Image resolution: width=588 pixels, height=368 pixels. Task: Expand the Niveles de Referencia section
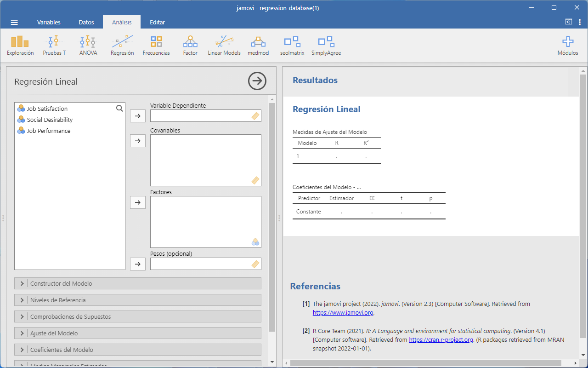[138, 300]
